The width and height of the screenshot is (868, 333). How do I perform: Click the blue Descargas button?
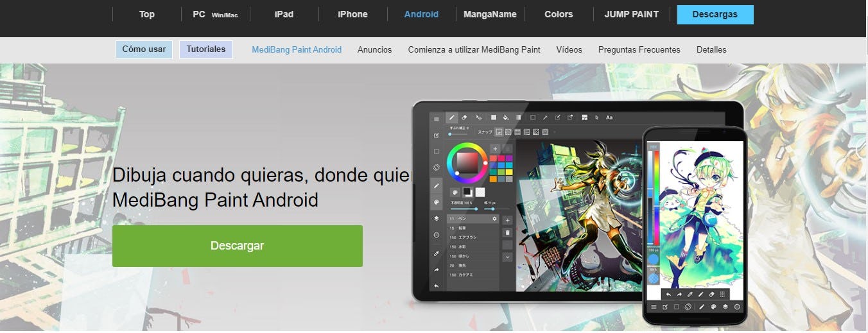tap(715, 14)
